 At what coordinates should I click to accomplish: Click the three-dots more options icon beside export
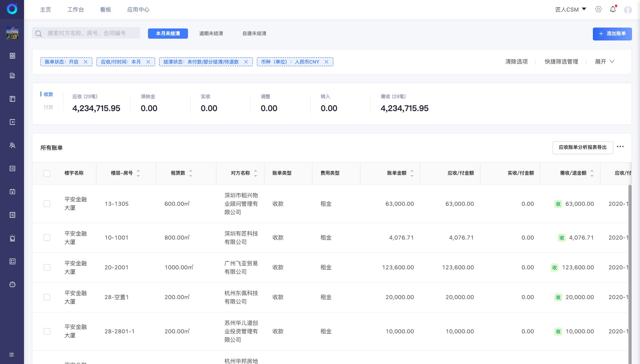[x=620, y=147]
